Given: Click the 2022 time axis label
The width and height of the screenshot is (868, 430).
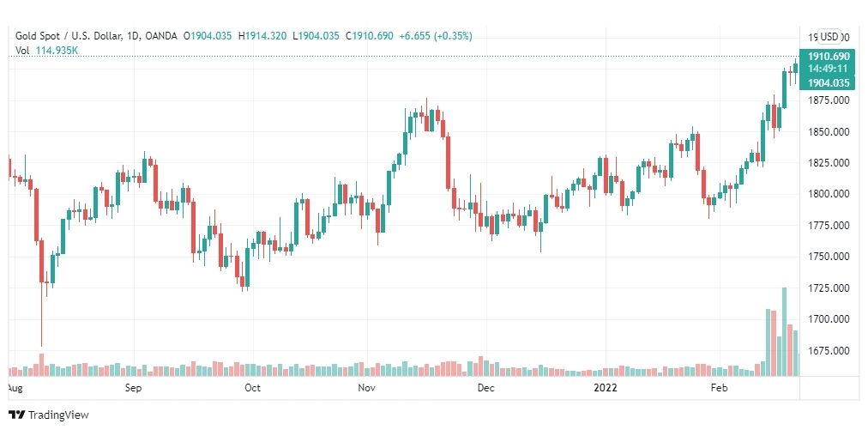Looking at the screenshot, I should [605, 388].
